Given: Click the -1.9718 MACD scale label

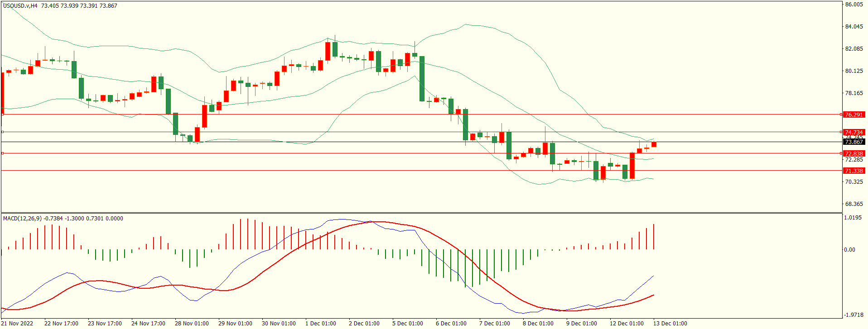Looking at the screenshot, I should point(853,315).
